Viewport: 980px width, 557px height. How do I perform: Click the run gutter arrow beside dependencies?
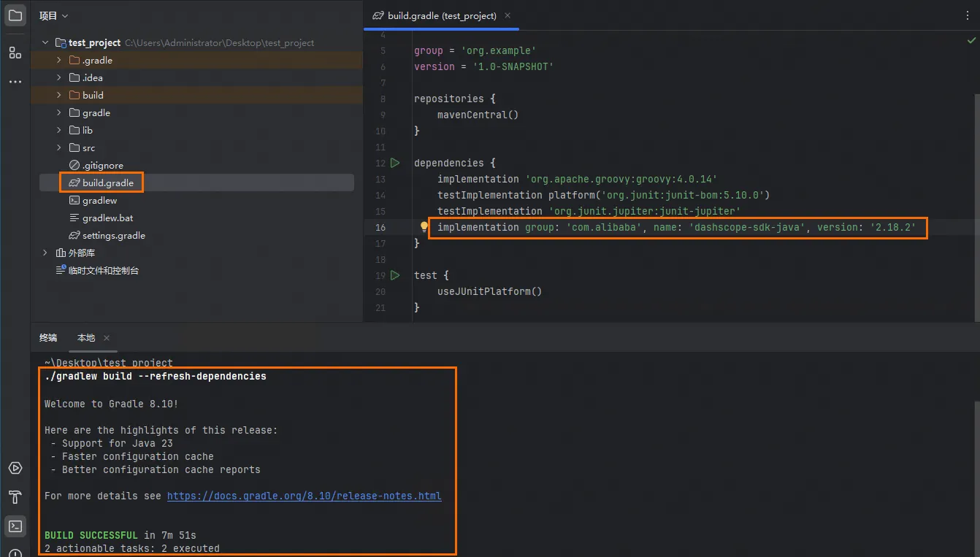[395, 163]
